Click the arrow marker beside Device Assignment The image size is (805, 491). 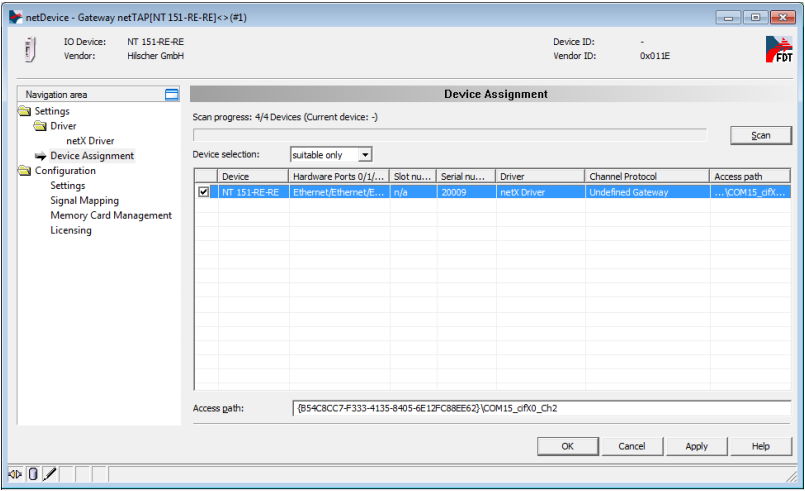point(41,156)
